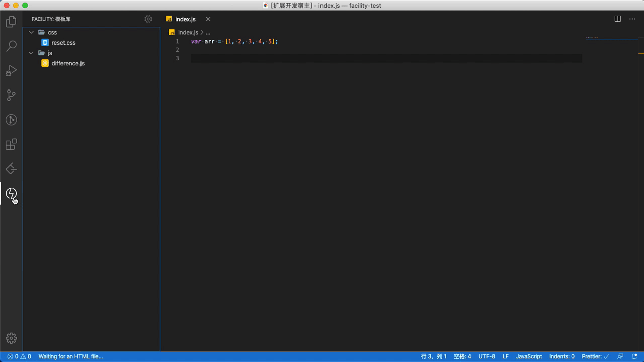This screenshot has width=644, height=362.
Task: Click the line and column indicator "行 3, 列 1"
Action: click(x=434, y=356)
